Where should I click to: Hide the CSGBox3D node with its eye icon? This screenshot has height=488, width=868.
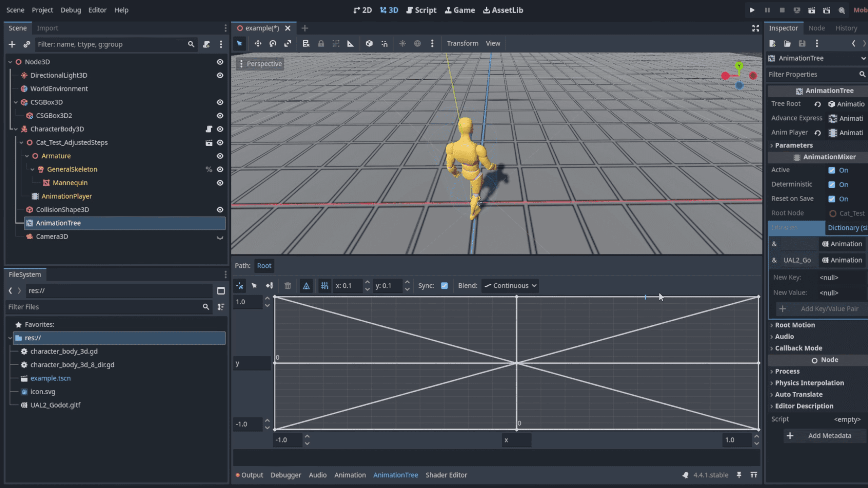click(220, 102)
